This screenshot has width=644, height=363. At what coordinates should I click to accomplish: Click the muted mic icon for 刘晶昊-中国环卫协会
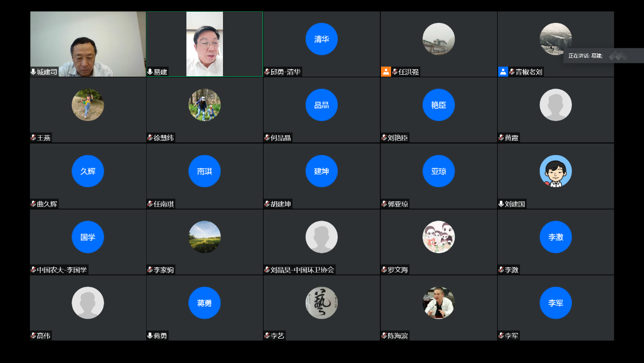tap(267, 269)
